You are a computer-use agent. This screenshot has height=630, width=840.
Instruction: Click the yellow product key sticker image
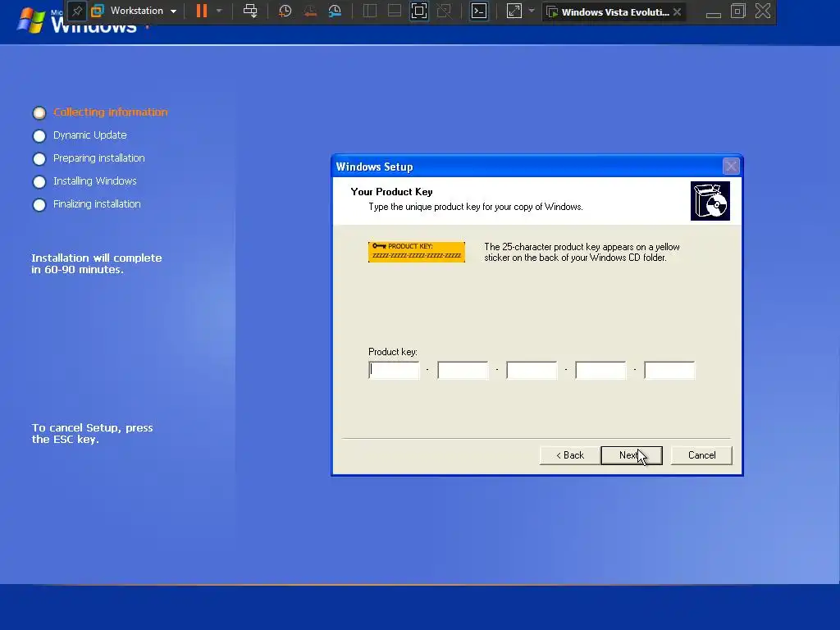click(417, 252)
